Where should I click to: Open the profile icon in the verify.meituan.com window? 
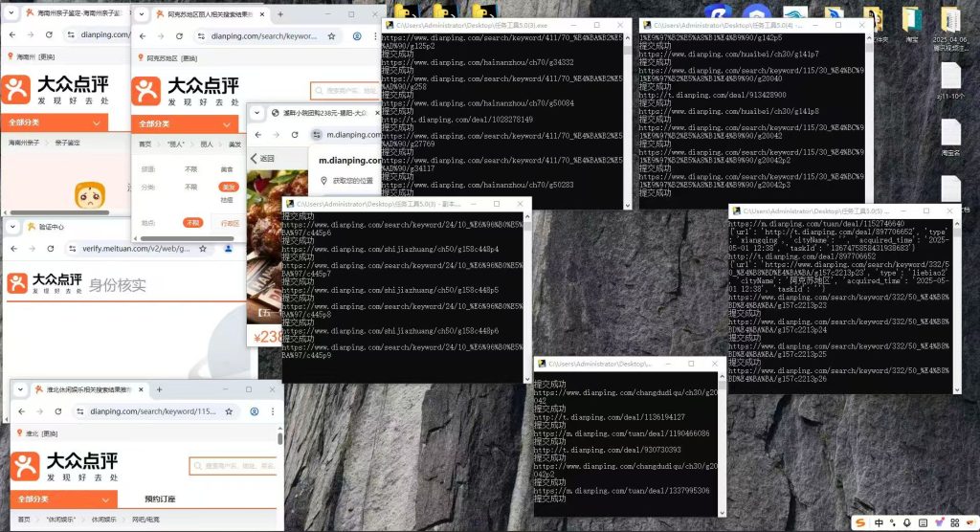pyautogui.click(x=228, y=248)
